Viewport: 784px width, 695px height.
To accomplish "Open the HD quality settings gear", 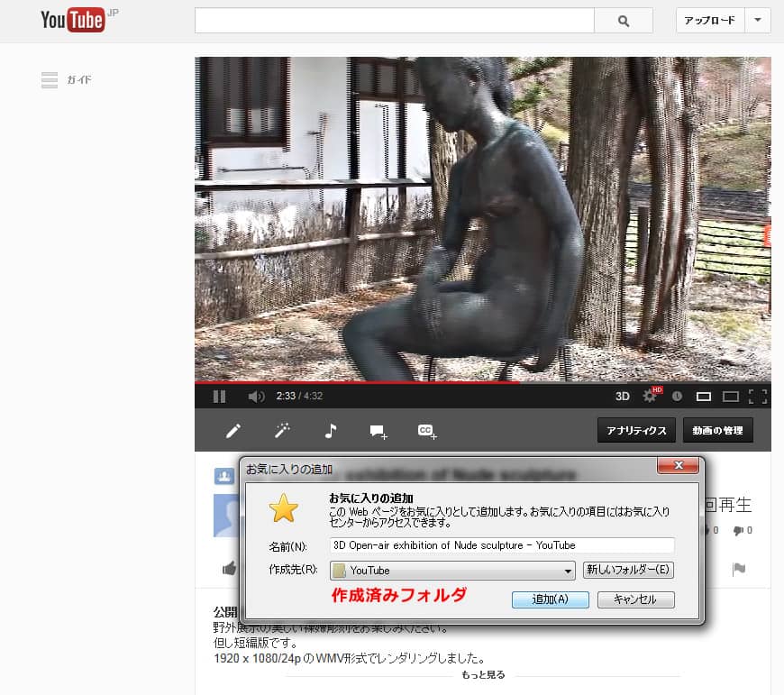I will (x=650, y=396).
